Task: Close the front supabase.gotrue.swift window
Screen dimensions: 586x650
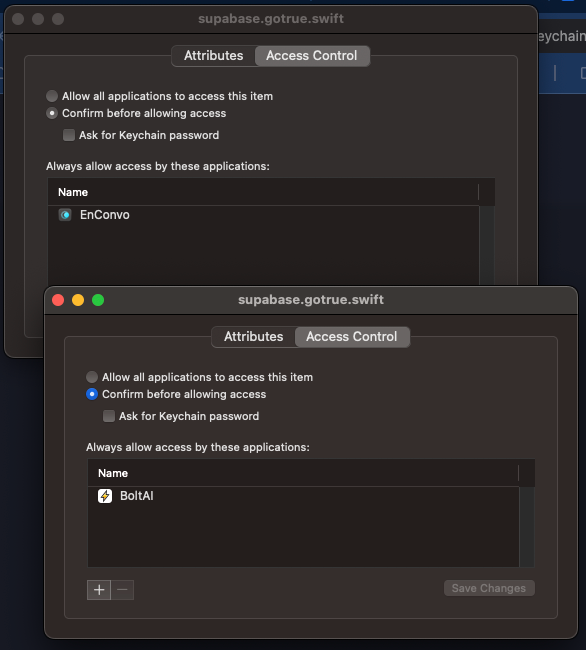Action: [x=58, y=300]
